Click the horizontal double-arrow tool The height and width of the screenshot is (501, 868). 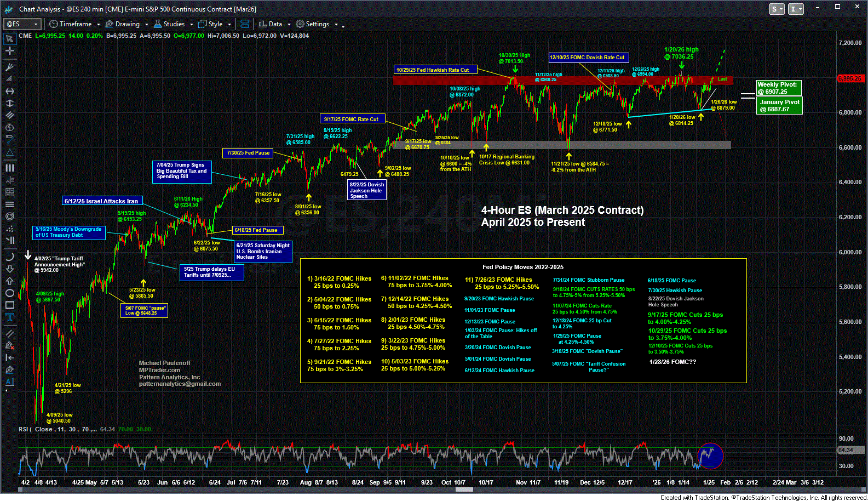[x=9, y=91]
